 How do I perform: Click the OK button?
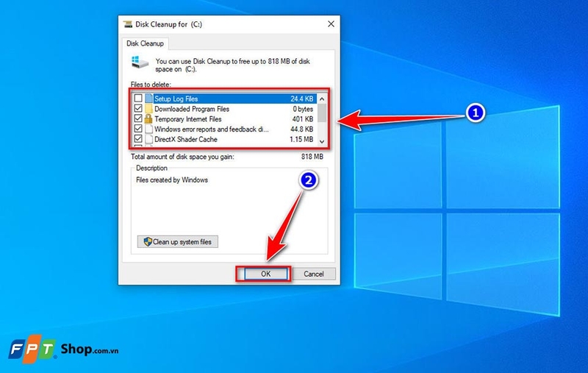[265, 274]
